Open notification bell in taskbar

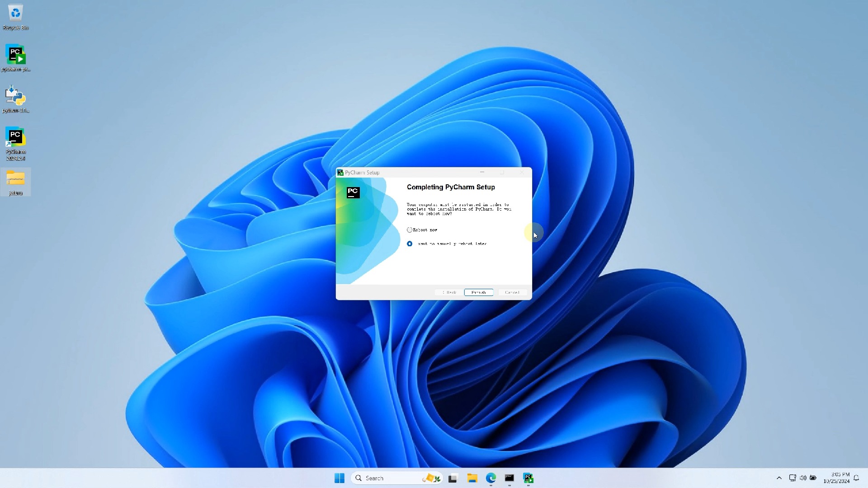[856, 478]
